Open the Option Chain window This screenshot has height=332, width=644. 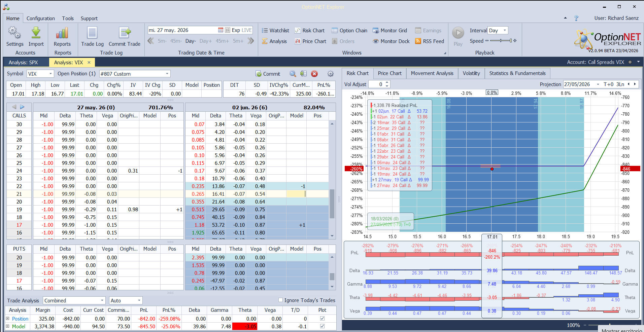349,30
